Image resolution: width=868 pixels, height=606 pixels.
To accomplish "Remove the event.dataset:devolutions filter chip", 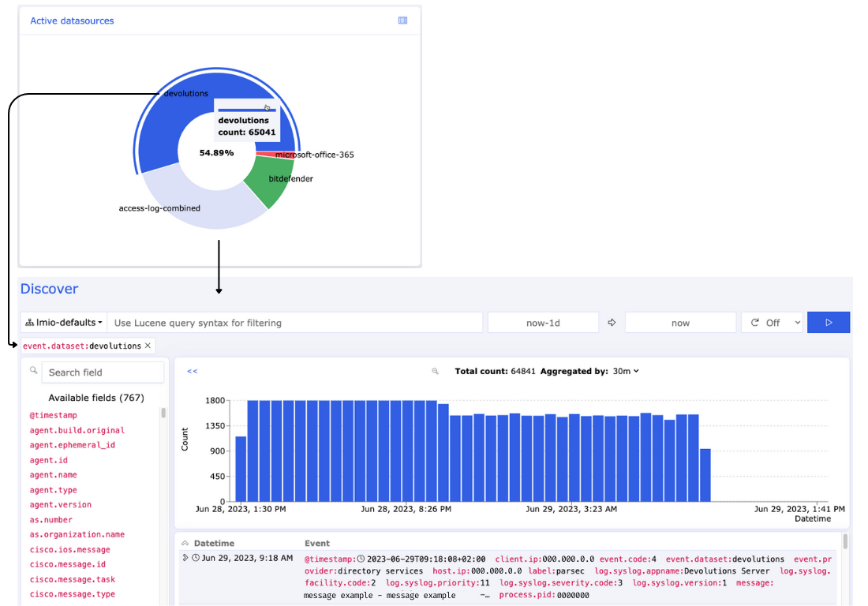I will (148, 346).
